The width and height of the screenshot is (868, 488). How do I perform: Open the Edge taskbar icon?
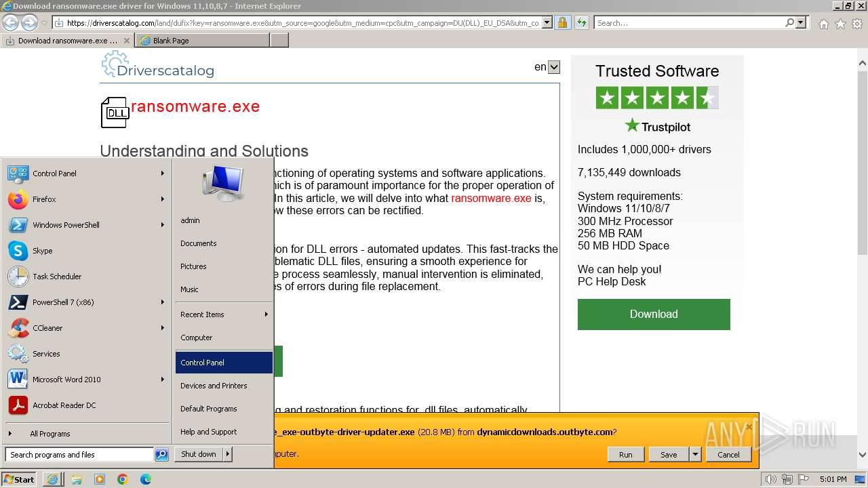point(146,479)
